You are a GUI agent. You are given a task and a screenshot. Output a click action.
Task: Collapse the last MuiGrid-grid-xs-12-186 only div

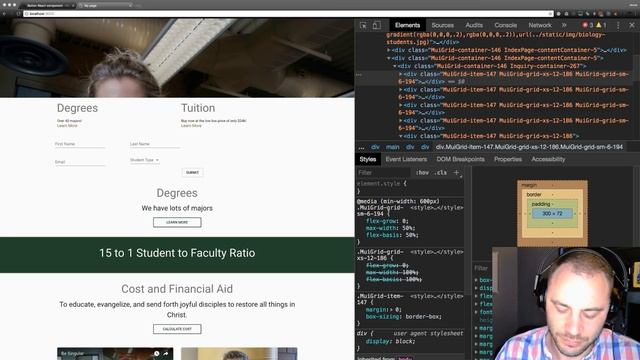point(400,136)
